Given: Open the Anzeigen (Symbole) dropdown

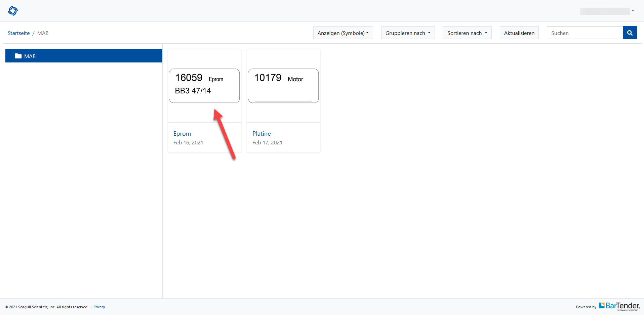Looking at the screenshot, I should coord(343,33).
